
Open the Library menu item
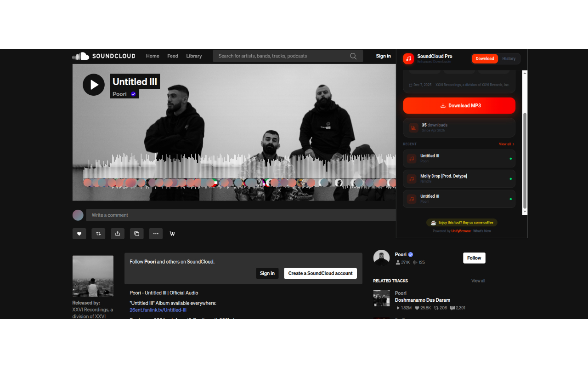pyautogui.click(x=194, y=56)
